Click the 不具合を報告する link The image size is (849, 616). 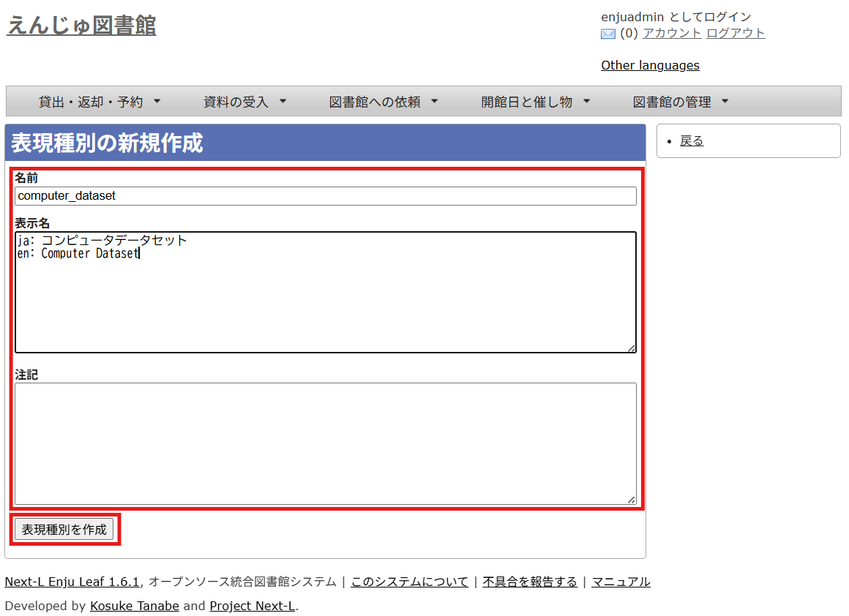point(530,582)
